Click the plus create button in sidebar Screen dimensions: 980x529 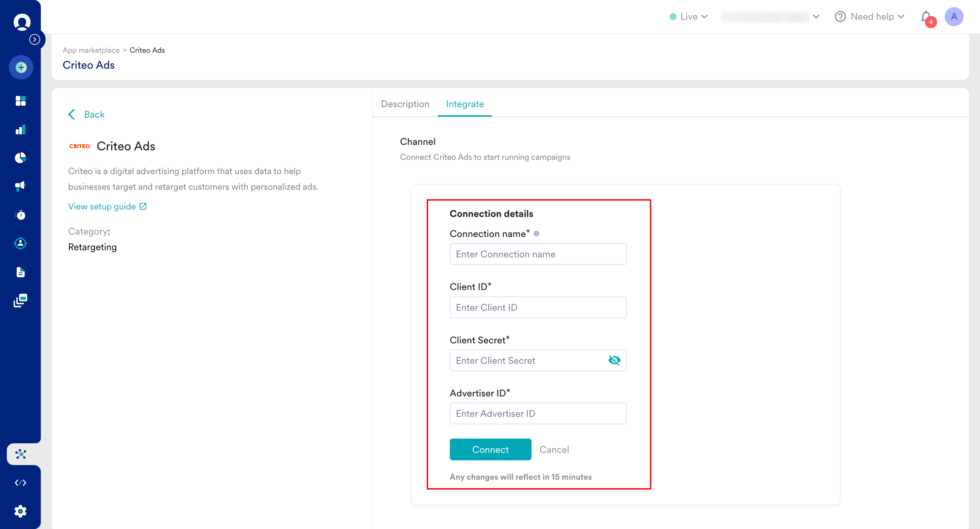tap(21, 68)
